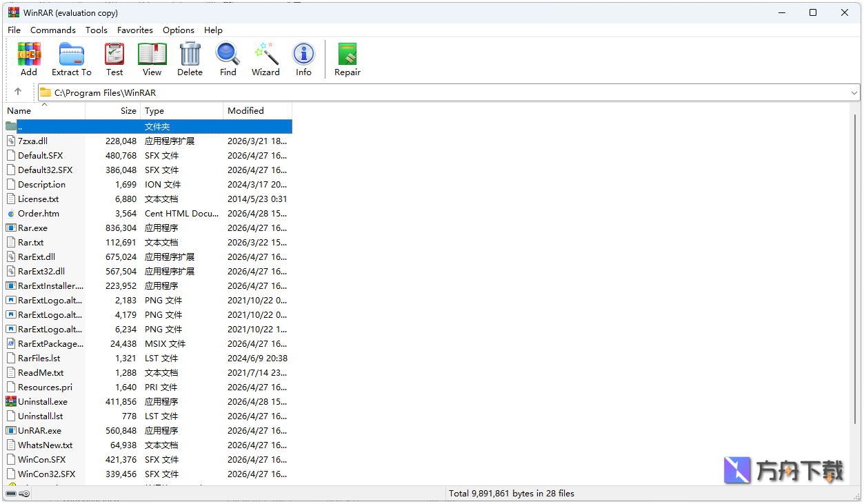Select ReadMe.txt file name

(41, 372)
